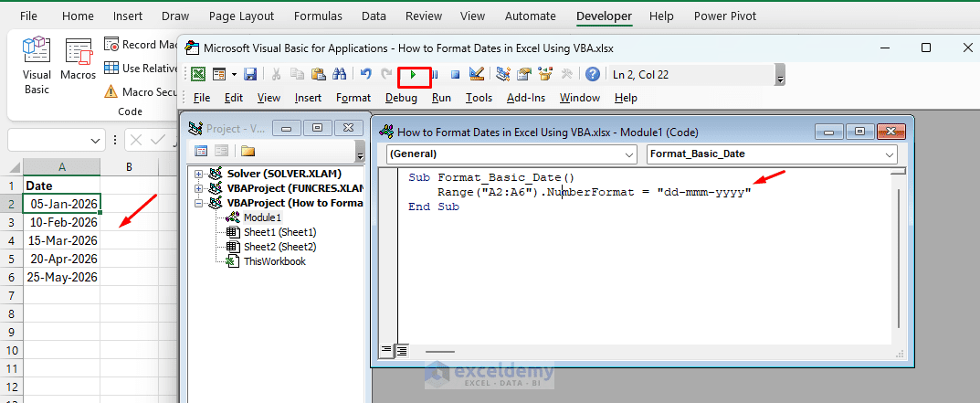Image resolution: width=980 pixels, height=403 pixels.
Task: Collapse the VBAProject (How to Format) node
Action: click(x=199, y=203)
